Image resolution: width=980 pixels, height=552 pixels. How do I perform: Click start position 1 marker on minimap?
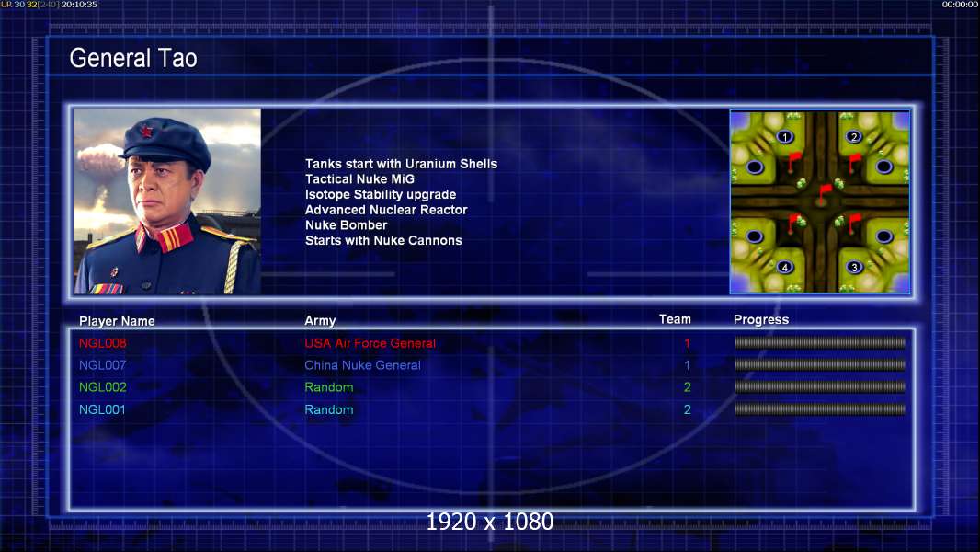pyautogui.click(x=784, y=137)
